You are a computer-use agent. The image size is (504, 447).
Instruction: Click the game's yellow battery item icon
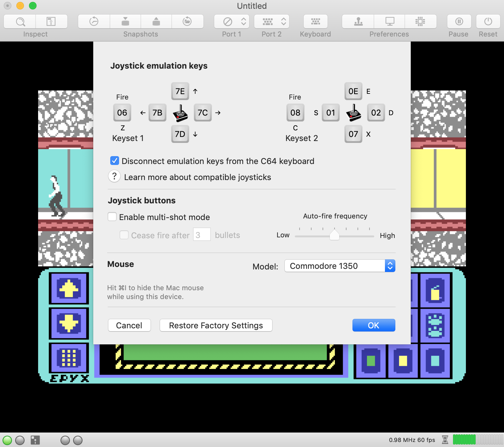coord(435,290)
